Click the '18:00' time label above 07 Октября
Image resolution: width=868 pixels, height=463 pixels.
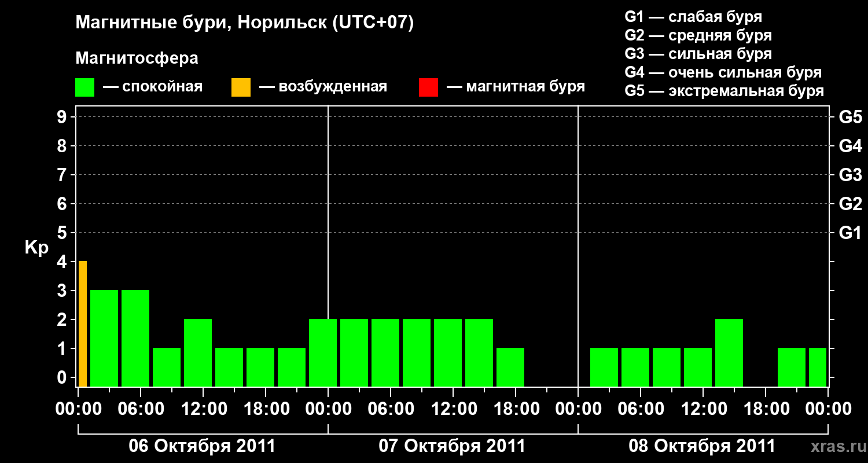(516, 409)
